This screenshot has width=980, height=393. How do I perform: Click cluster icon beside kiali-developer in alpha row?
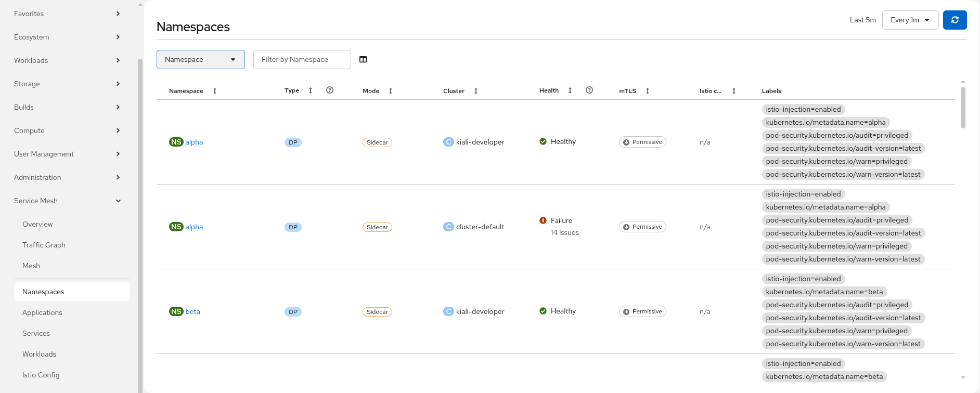448,142
